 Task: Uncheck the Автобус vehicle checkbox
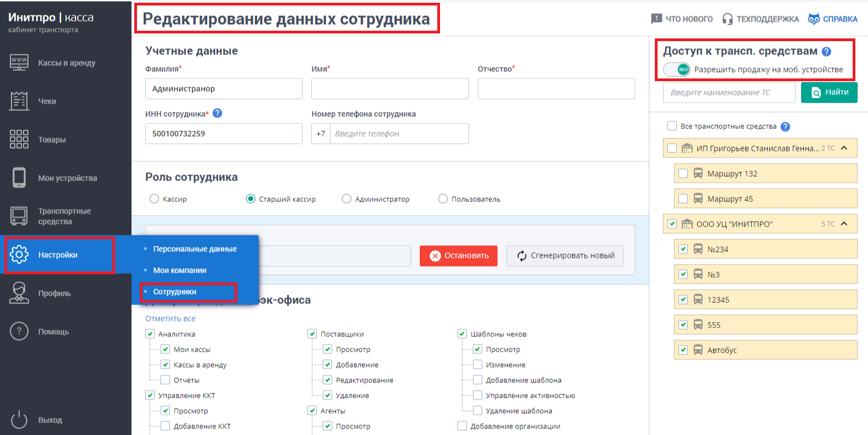tap(683, 350)
